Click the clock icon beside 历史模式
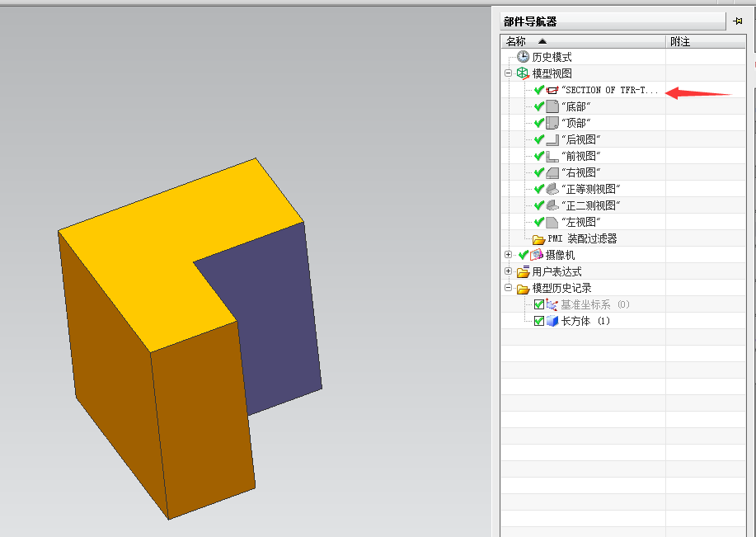 pyautogui.click(x=524, y=56)
